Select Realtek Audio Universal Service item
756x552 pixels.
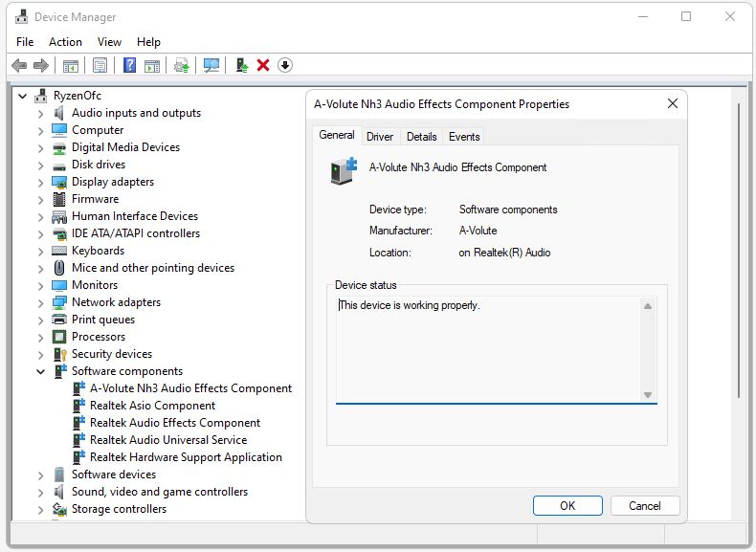168,440
